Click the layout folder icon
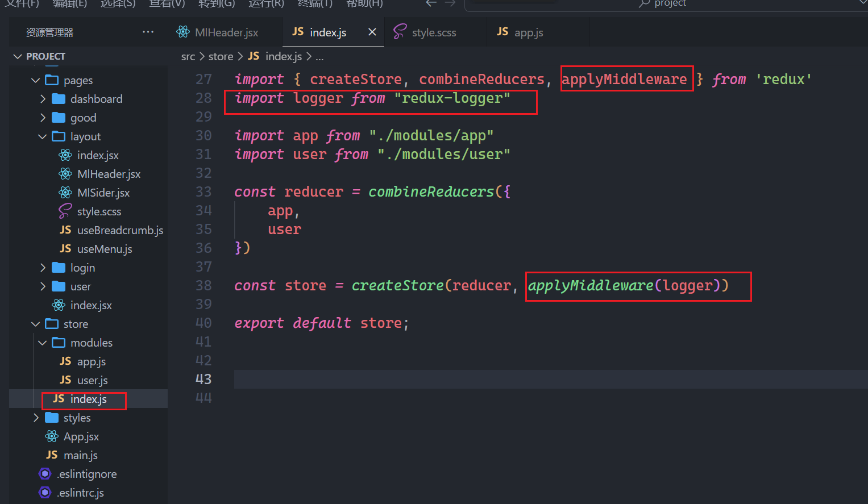This screenshot has width=868, height=504. pyautogui.click(x=59, y=136)
